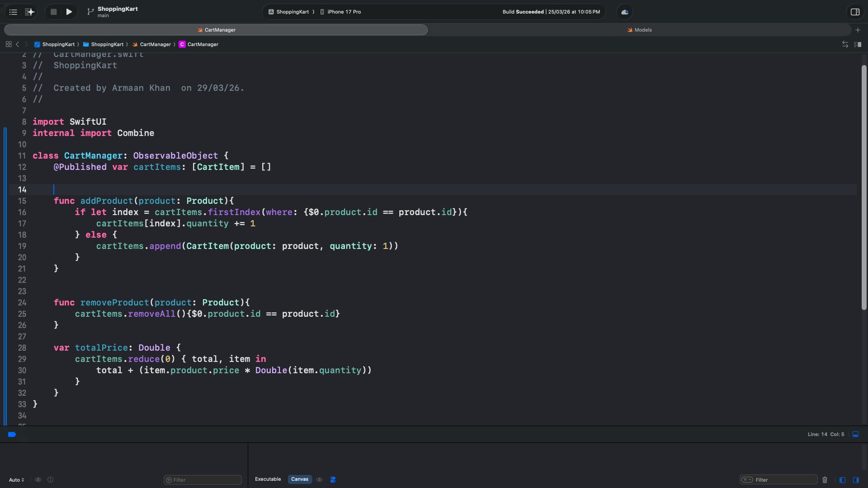The width and height of the screenshot is (868, 488).
Task: Toggle the inspector panel at top right
Action: click(855, 12)
